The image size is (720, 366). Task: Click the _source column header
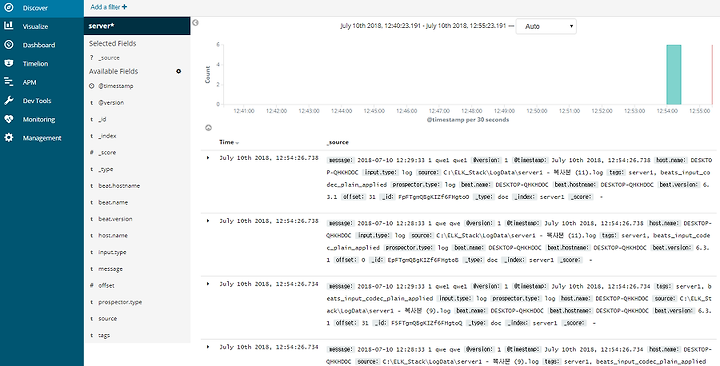point(338,142)
